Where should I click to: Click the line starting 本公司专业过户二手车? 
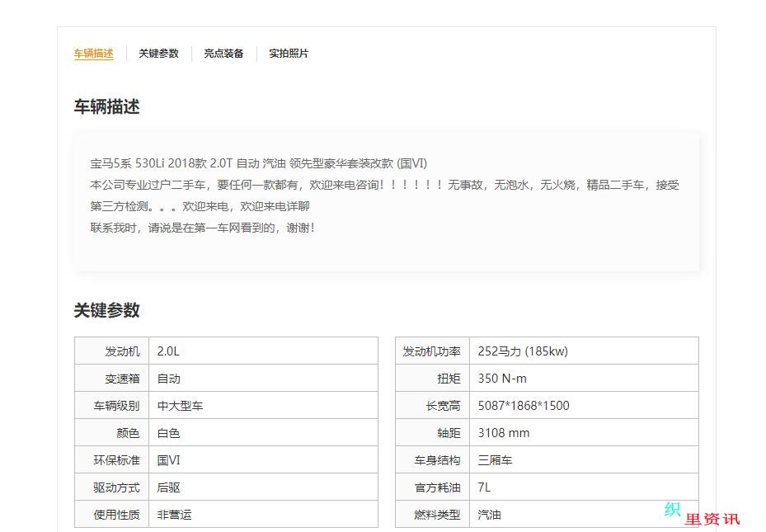(384, 185)
